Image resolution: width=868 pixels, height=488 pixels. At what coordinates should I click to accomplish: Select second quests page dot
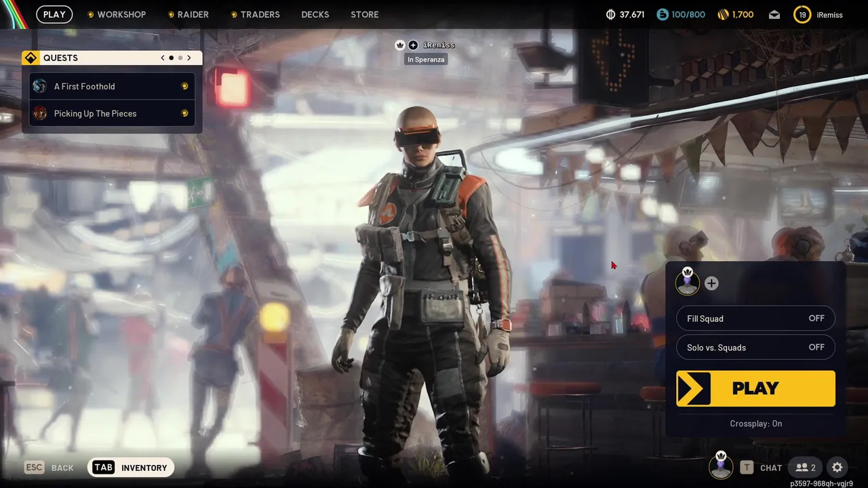(180, 58)
